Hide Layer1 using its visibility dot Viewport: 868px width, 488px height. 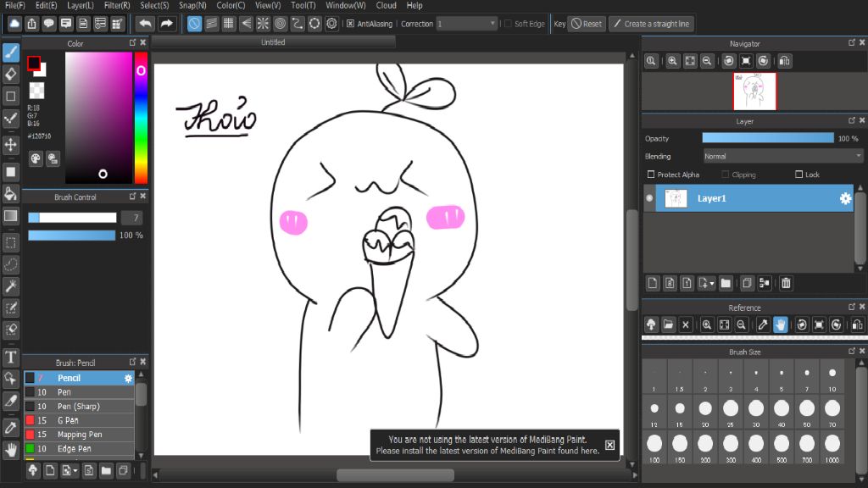(x=649, y=198)
